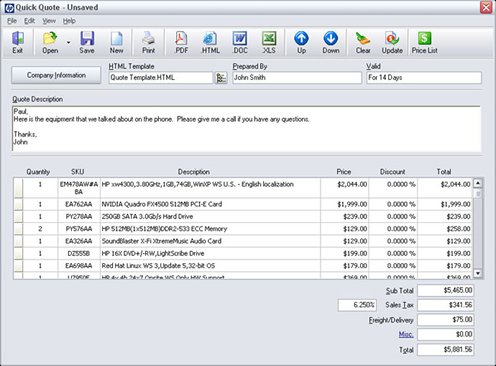Click scroll down arrow of item list

[x=478, y=274]
